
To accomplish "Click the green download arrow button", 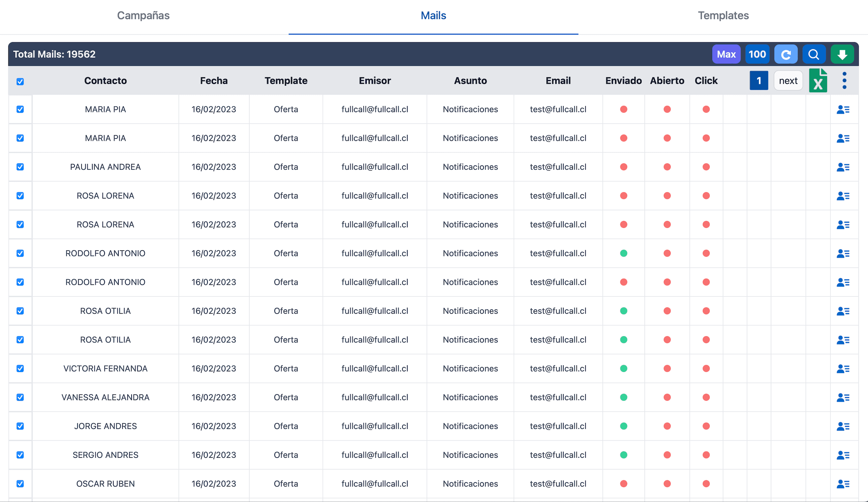I will pos(842,54).
